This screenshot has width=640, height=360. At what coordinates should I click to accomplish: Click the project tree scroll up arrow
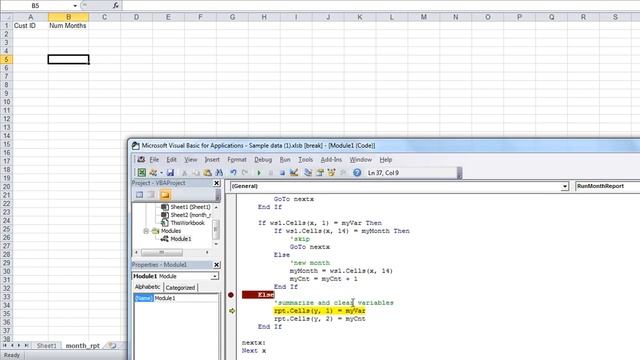pos(216,207)
